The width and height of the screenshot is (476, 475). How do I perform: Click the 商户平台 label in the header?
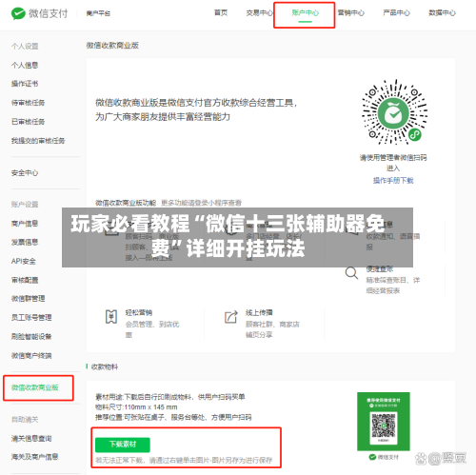pos(98,13)
